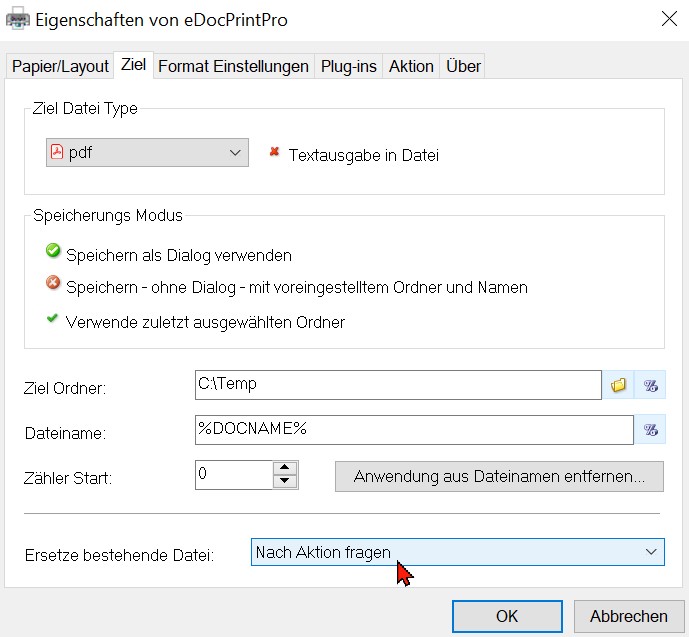Click percent variables icon beside Dateiname

click(650, 429)
